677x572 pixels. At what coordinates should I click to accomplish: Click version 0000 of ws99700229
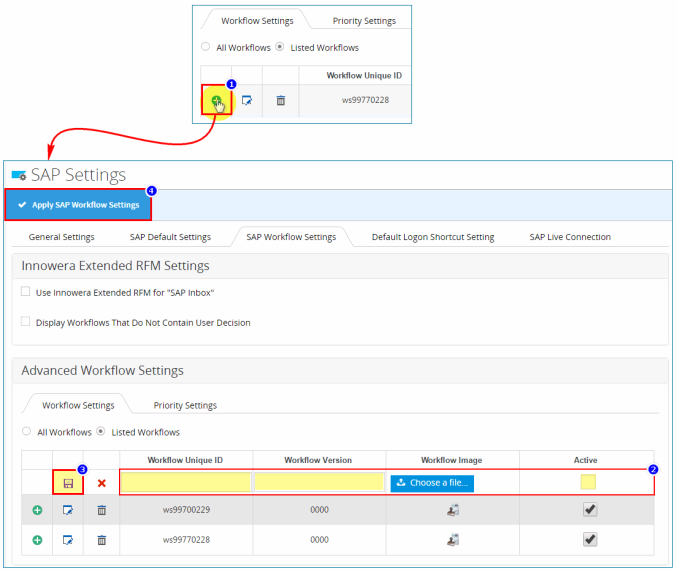[320, 510]
